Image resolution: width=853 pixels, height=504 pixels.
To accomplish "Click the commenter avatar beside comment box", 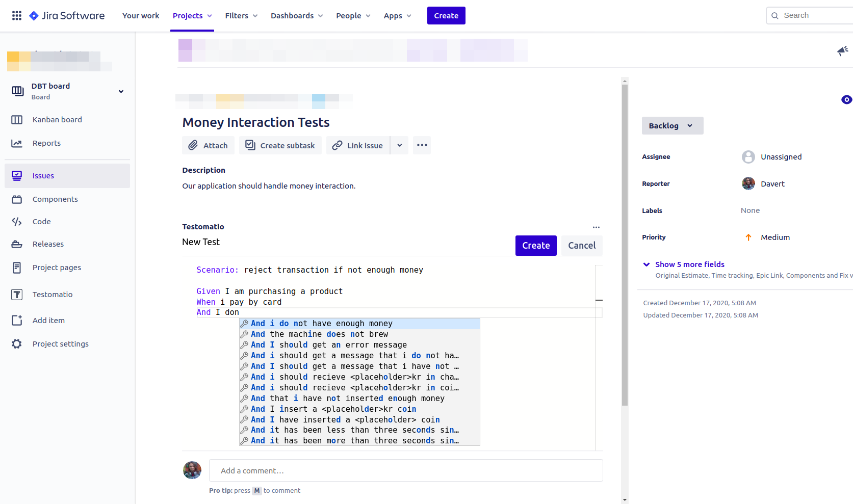I will pos(192,470).
